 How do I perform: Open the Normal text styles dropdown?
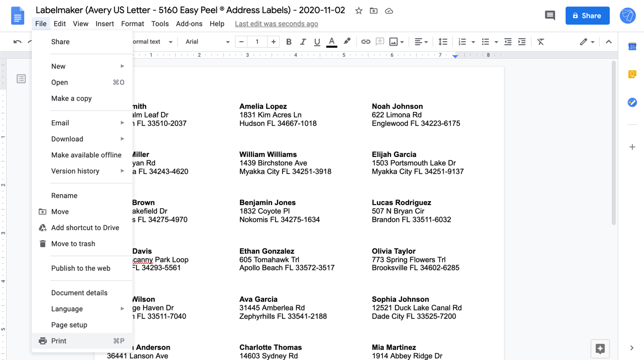tap(153, 42)
